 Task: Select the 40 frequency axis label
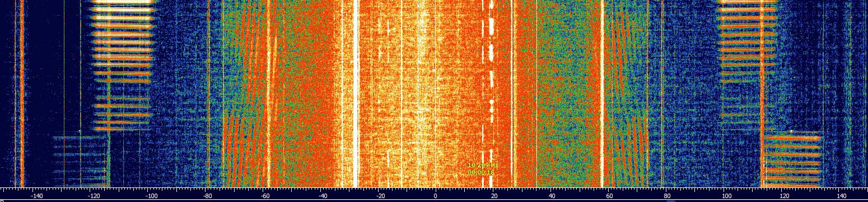(x=552, y=196)
